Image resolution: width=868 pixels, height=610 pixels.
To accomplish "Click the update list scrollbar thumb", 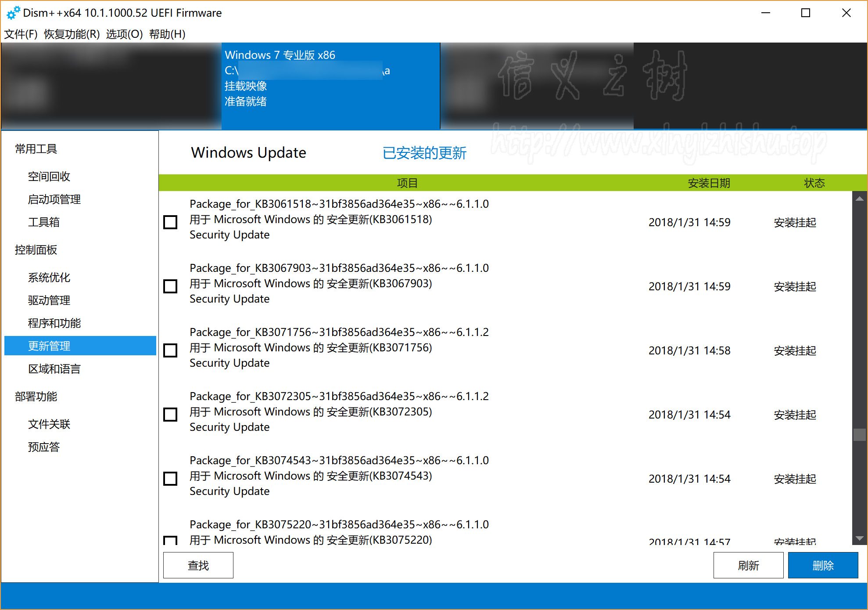I will coord(859,435).
